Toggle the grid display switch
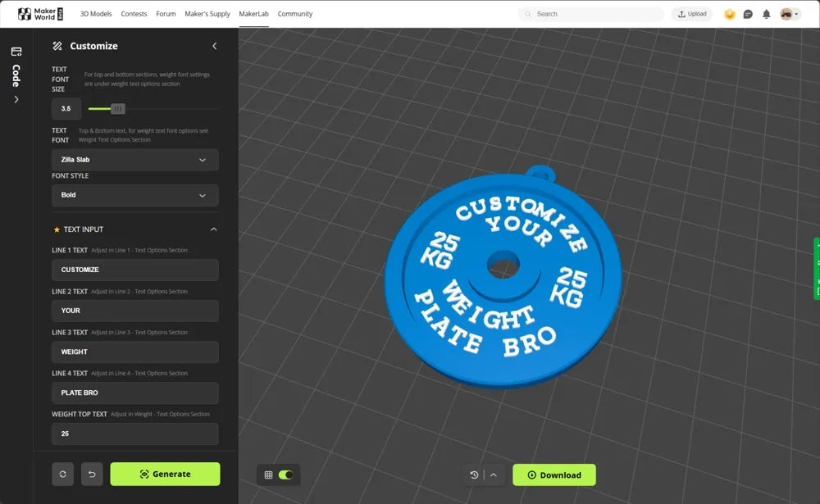820x504 pixels. (x=285, y=474)
